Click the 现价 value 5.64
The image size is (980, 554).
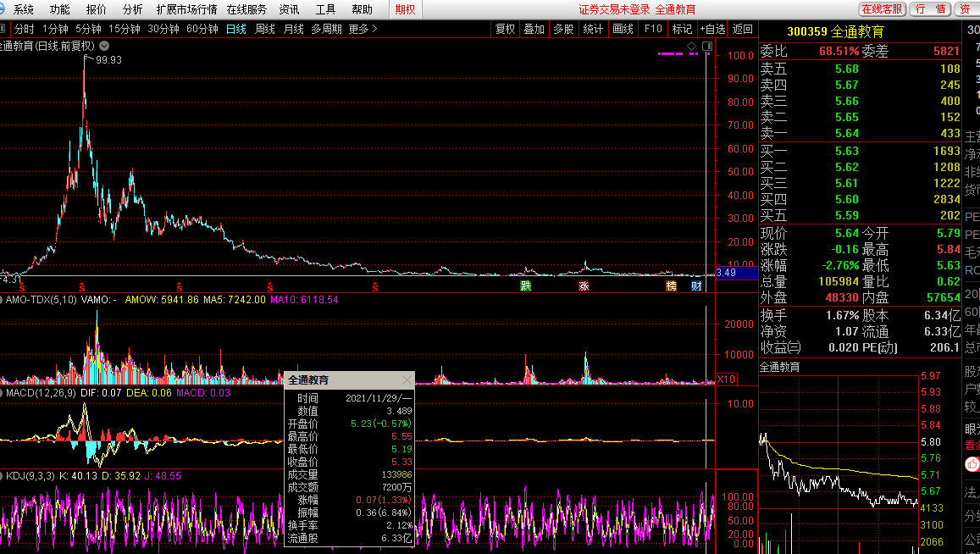[x=847, y=233]
